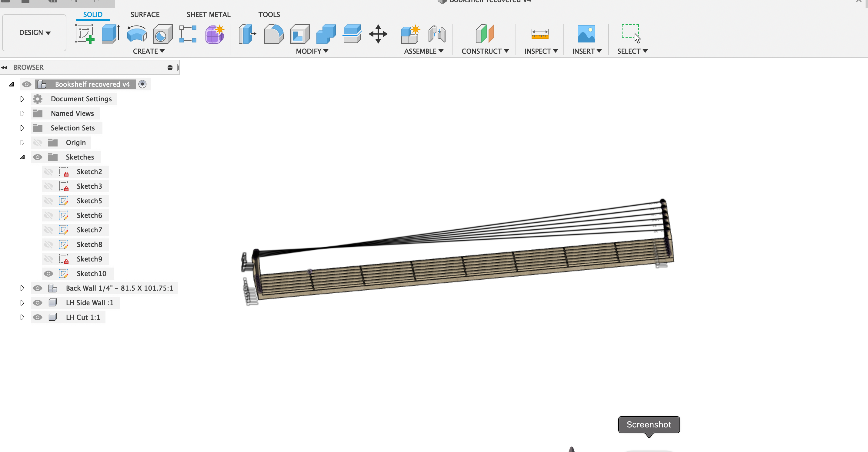The image size is (868, 452).
Task: Collapse the Sketches folder
Action: [x=22, y=157]
